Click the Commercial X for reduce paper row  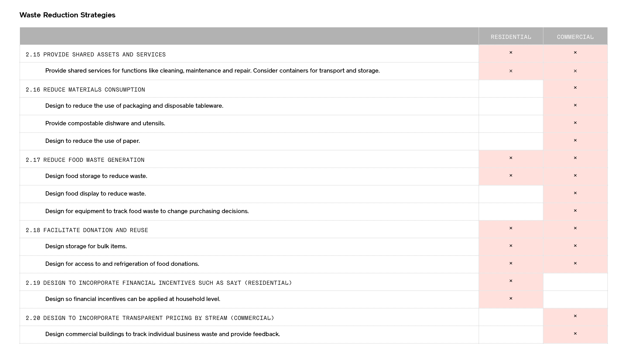tap(575, 140)
